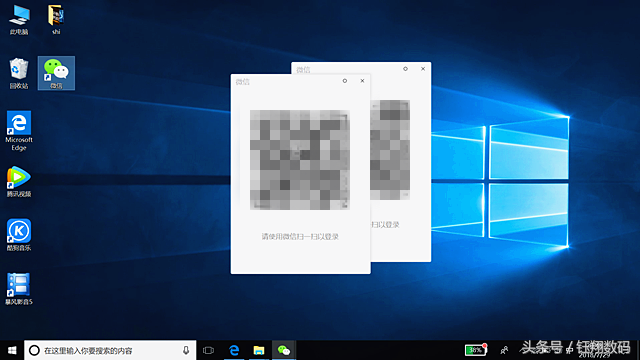The height and width of the screenshot is (360, 640).
Task: Close the front WeChat login window
Action: coord(362,81)
